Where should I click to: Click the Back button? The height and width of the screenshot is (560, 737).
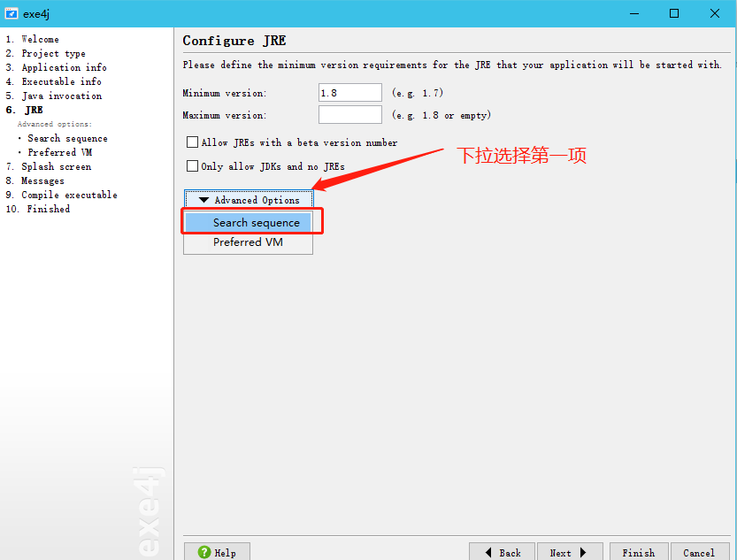tap(502, 552)
